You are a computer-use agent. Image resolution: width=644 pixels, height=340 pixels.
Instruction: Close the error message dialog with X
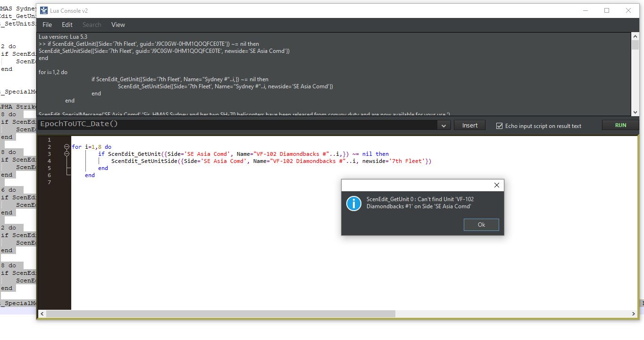click(x=496, y=185)
